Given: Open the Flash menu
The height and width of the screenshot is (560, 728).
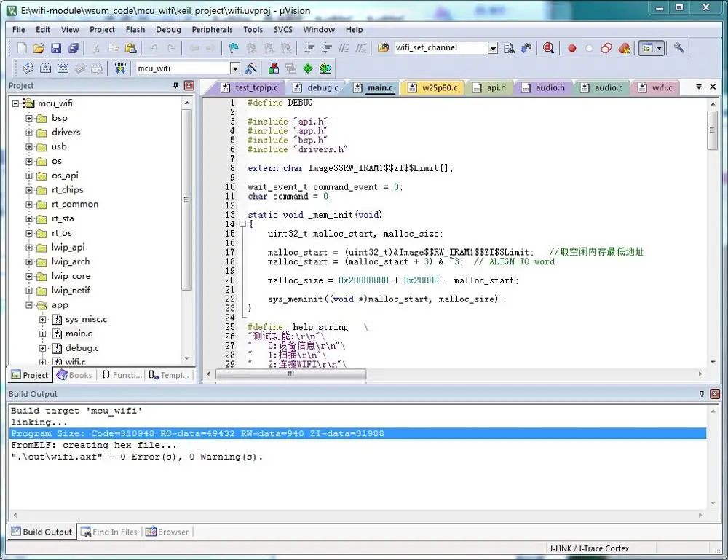Looking at the screenshot, I should (x=135, y=29).
